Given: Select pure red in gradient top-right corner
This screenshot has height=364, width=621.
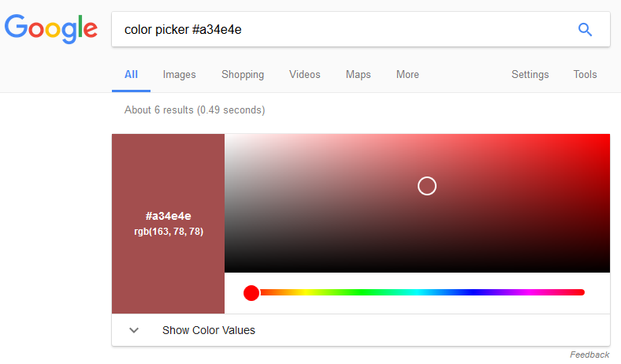Looking at the screenshot, I should [608, 136].
